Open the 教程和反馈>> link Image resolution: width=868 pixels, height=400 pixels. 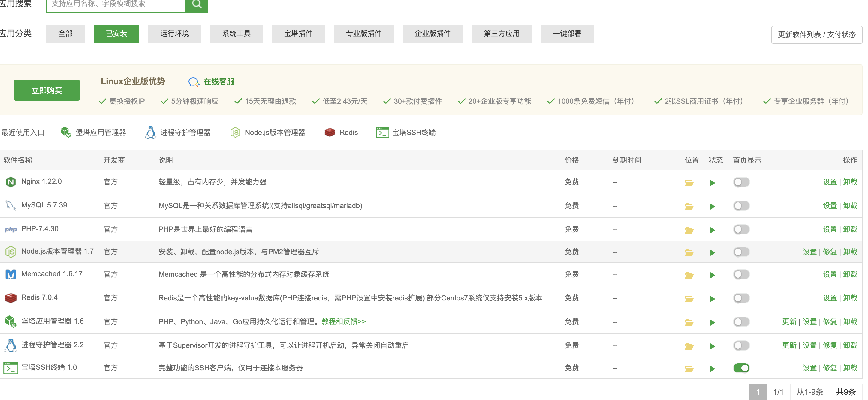point(343,321)
